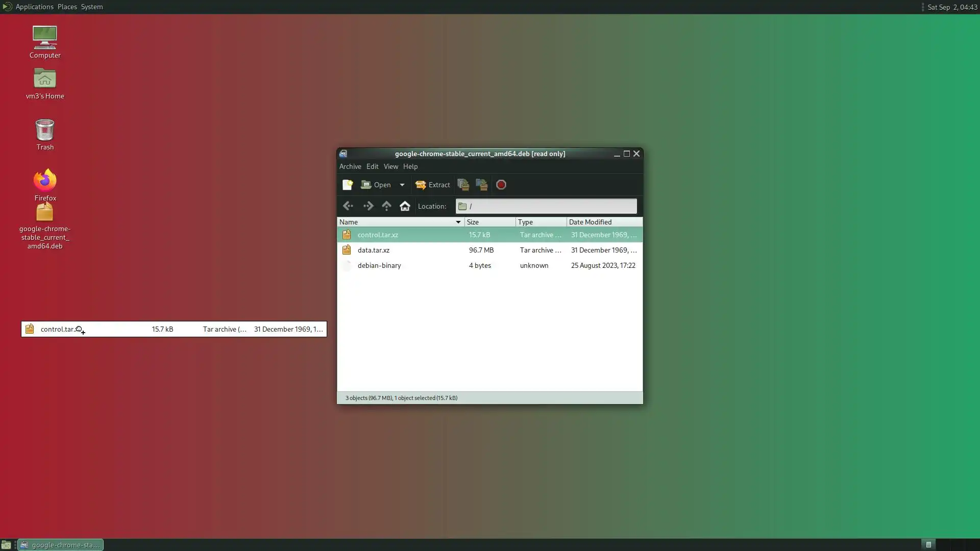Screen dimensions: 980x551
Task: Go forward using the right arrow
Action: tap(368, 206)
